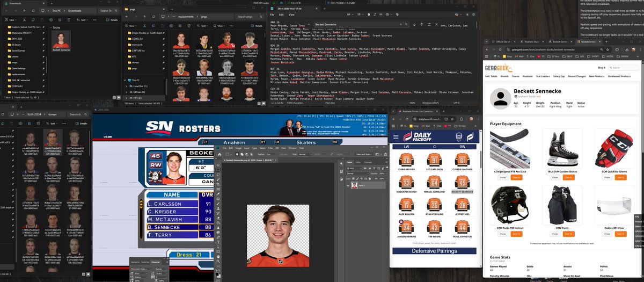This screenshot has height=282, width=644.
Task: Bookmark star icon in gear geek address bar
Action: point(608,49)
